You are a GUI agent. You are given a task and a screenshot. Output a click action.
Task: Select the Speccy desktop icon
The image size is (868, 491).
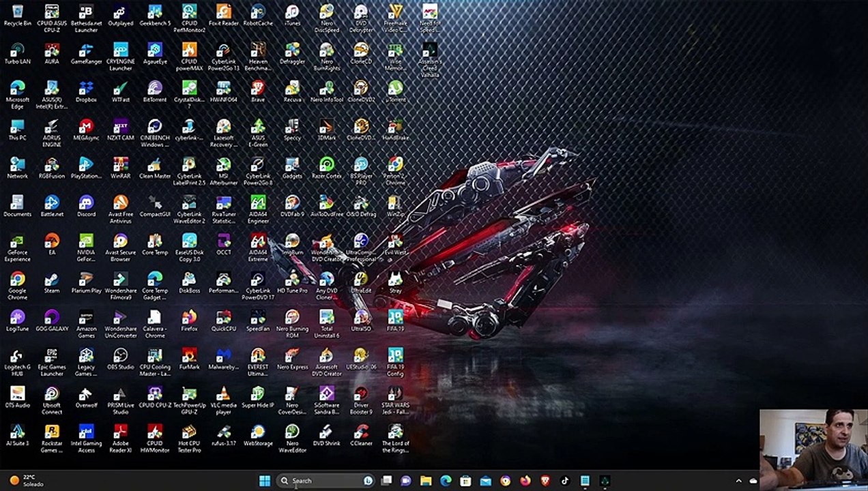[292, 130]
